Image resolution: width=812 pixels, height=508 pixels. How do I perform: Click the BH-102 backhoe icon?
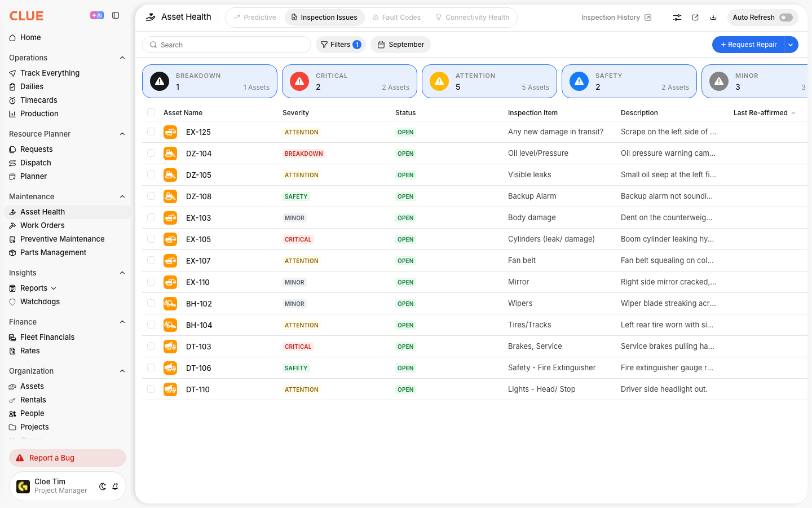pos(170,304)
